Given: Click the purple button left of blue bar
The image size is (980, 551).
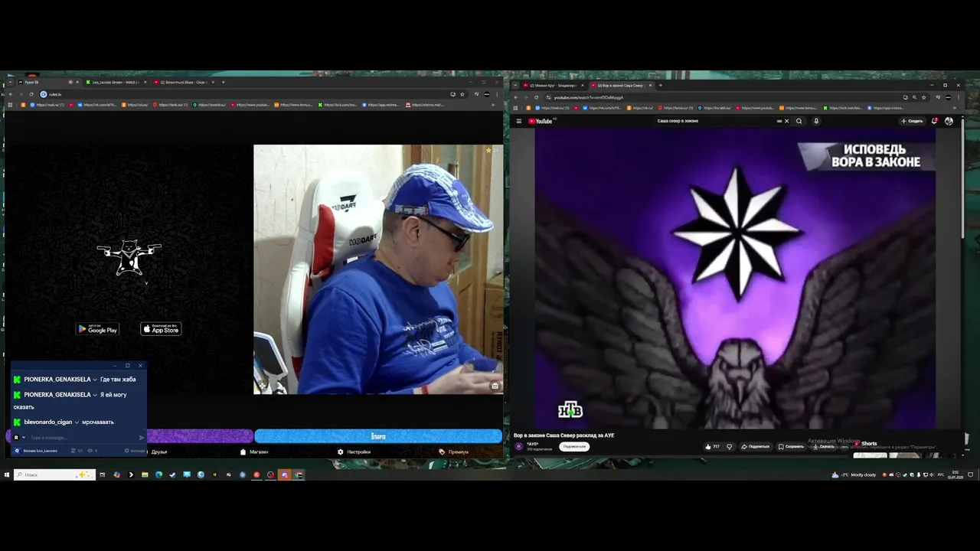Looking at the screenshot, I should coord(200,436).
